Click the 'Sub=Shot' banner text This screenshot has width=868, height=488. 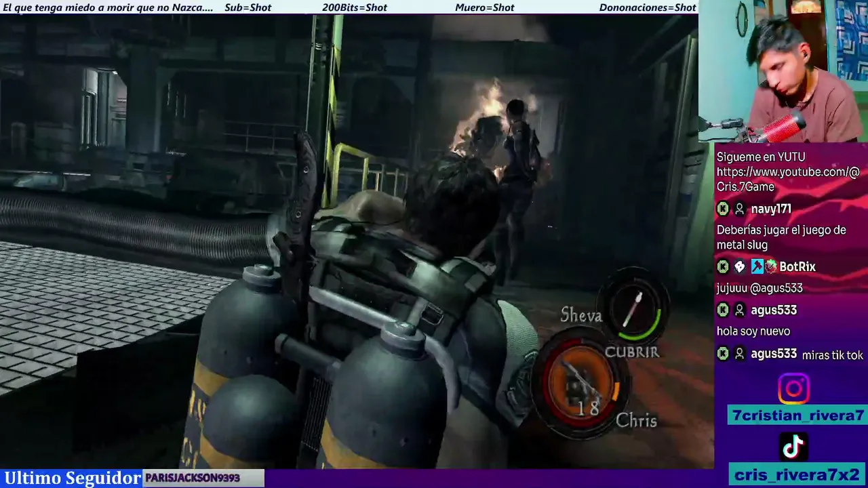click(x=248, y=7)
